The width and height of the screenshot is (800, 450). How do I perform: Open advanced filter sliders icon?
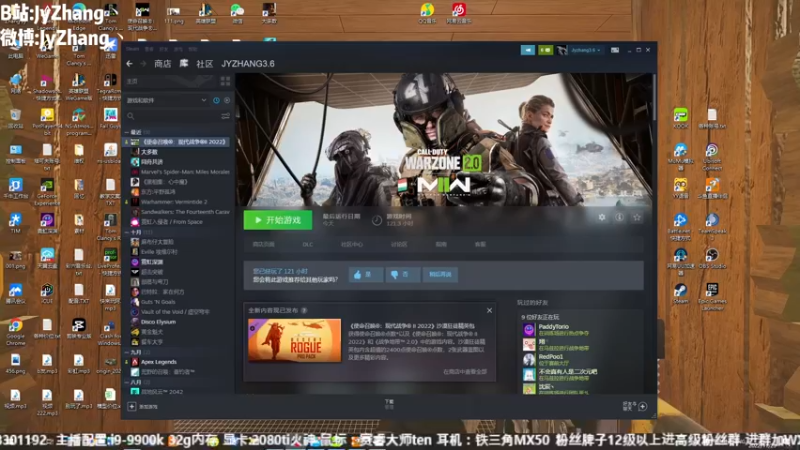click(x=225, y=116)
